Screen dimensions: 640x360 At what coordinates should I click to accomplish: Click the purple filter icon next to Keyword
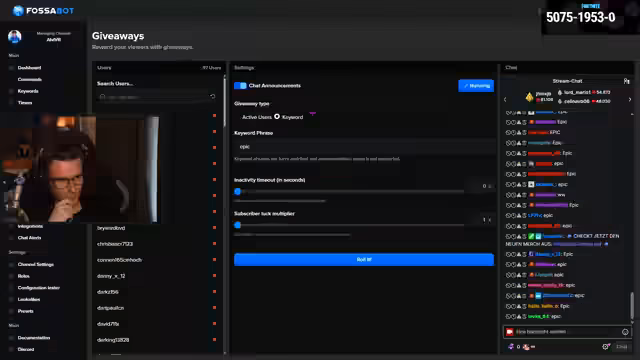pyautogui.click(x=312, y=114)
